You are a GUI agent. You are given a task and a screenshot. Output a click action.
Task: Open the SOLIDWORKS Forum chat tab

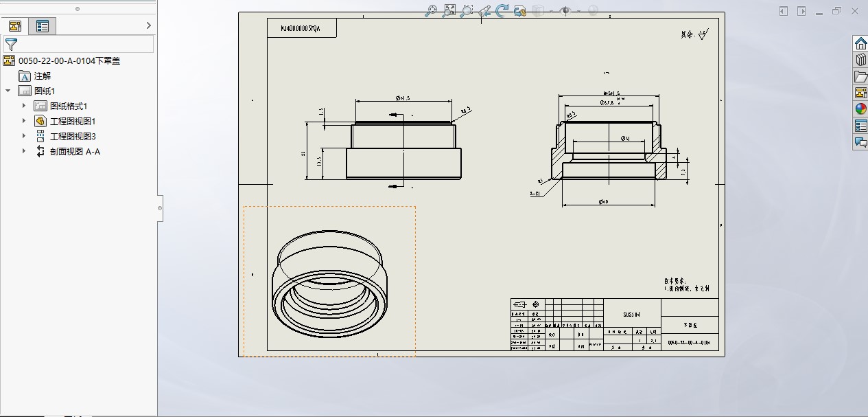pyautogui.click(x=860, y=142)
